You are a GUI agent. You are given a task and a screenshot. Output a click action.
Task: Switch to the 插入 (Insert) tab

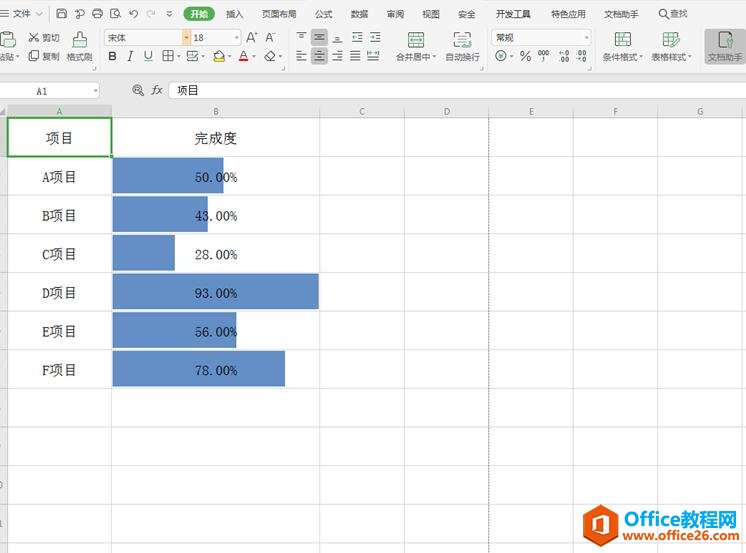(234, 14)
